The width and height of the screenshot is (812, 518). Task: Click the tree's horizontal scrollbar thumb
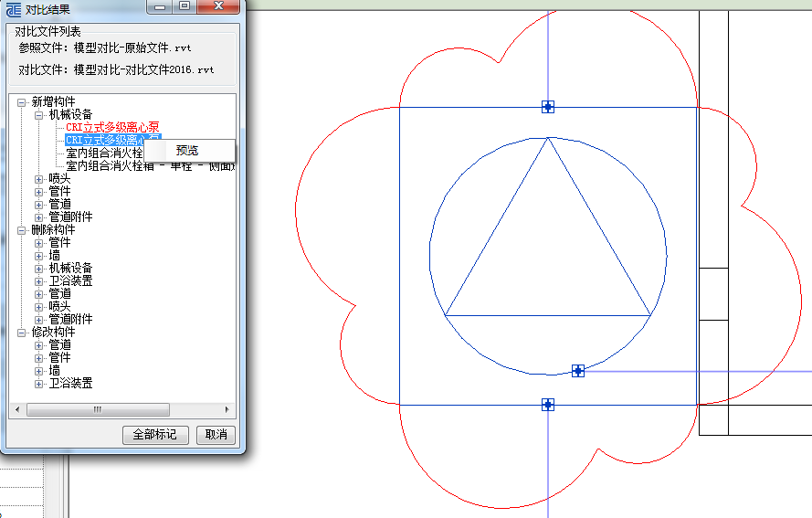pyautogui.click(x=98, y=409)
